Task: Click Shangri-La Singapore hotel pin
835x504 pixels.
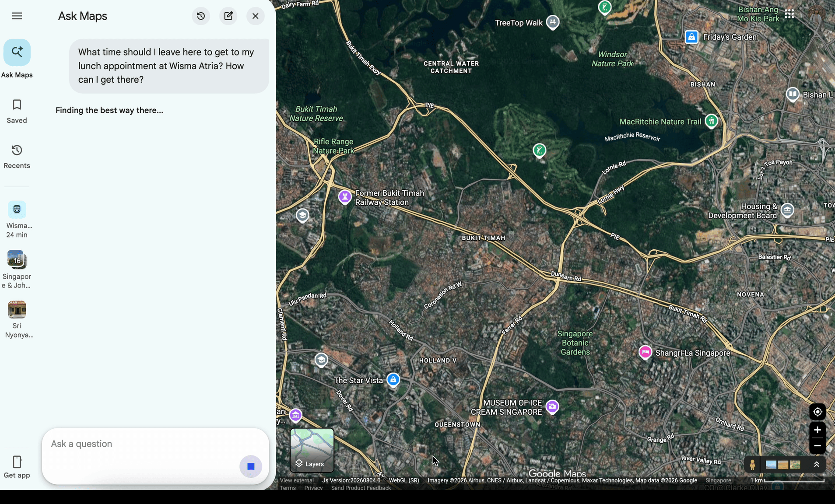Action: (x=645, y=352)
